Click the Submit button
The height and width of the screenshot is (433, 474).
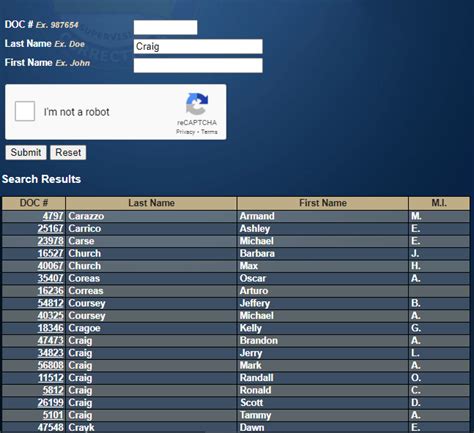[26, 152]
